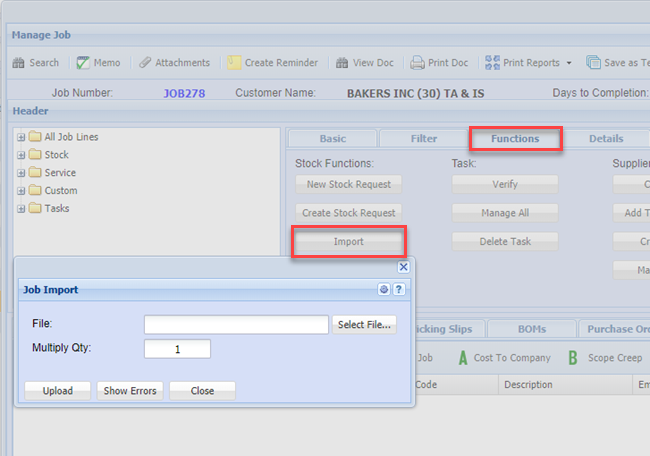Click the Print Doc icon

click(x=418, y=62)
